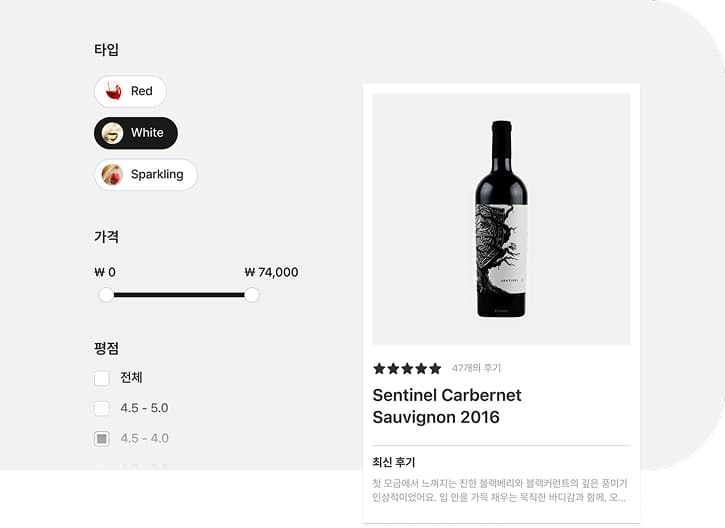Click the third rating star
Screen dimensions: 725x528
click(x=407, y=368)
